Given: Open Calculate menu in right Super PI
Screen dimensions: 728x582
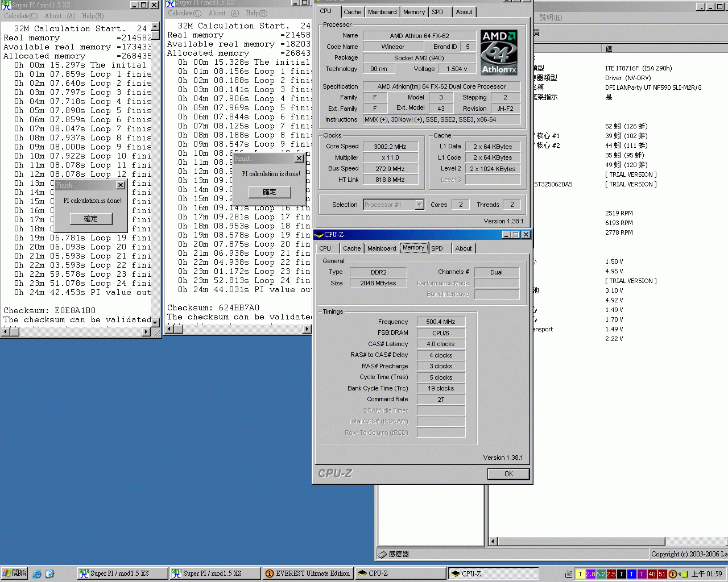Looking at the screenshot, I should (185, 13).
